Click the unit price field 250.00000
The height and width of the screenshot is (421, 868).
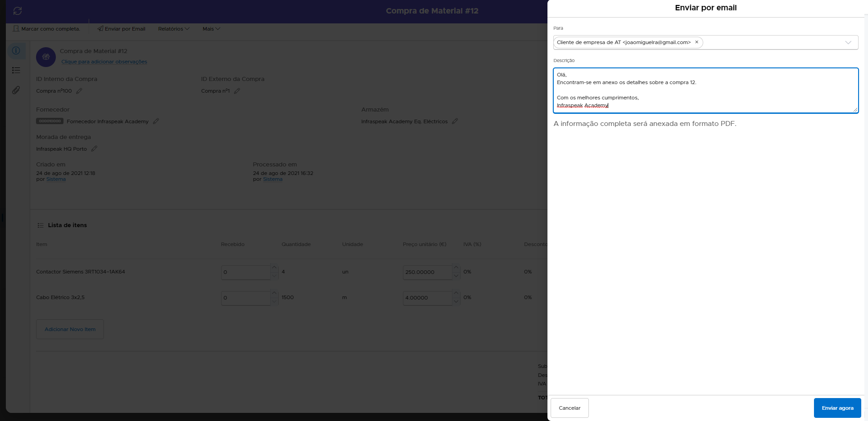428,272
